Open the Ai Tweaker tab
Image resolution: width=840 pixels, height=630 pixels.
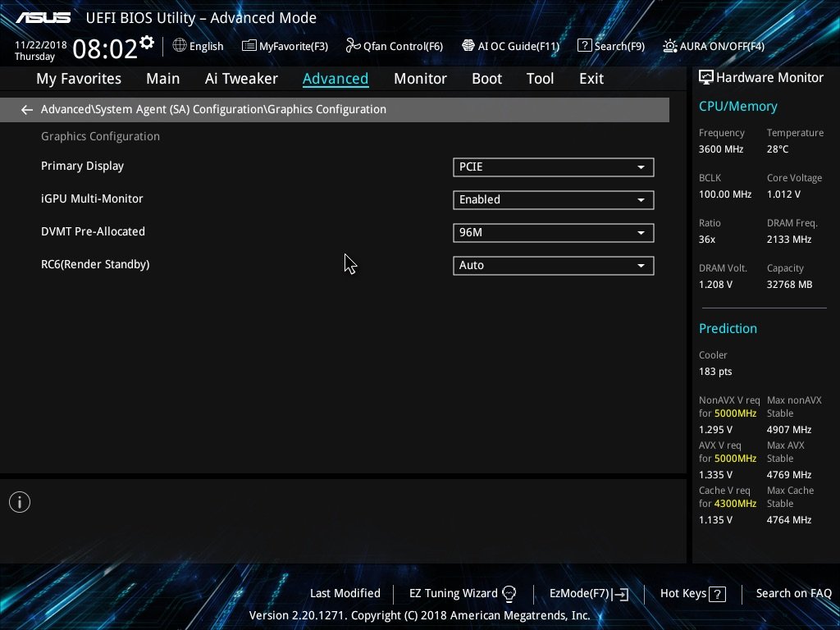click(x=241, y=79)
